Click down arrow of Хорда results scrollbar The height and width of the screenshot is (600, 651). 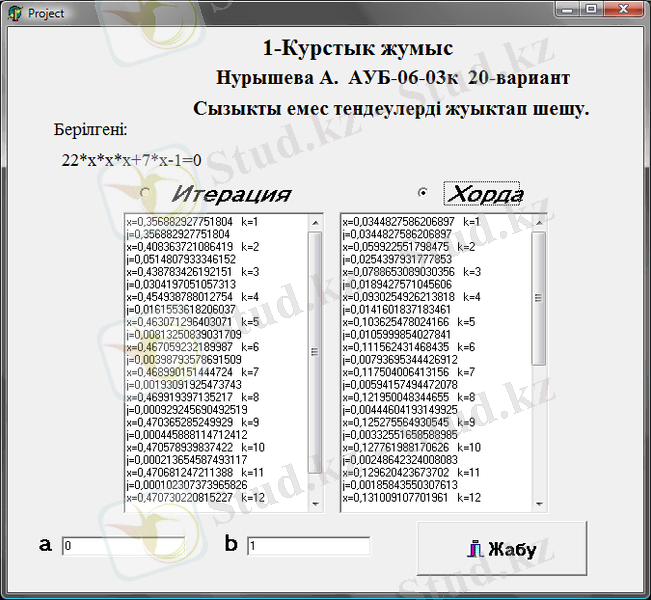point(539,503)
